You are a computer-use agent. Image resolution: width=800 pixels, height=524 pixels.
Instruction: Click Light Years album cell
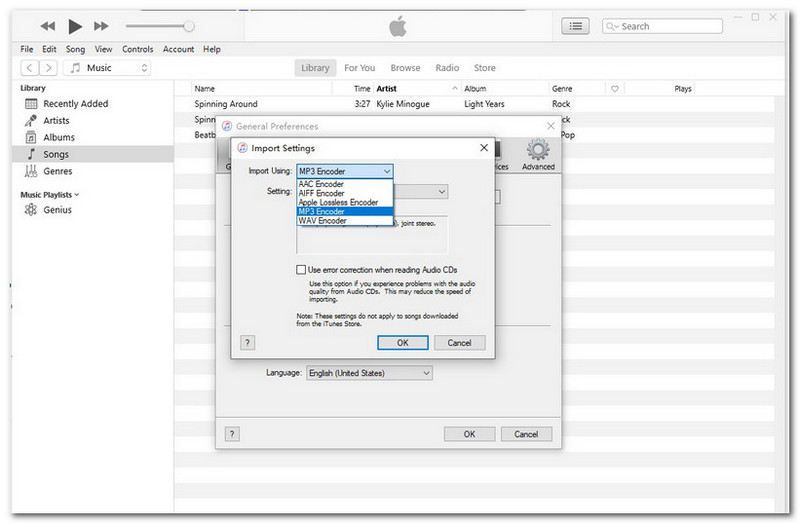484,104
